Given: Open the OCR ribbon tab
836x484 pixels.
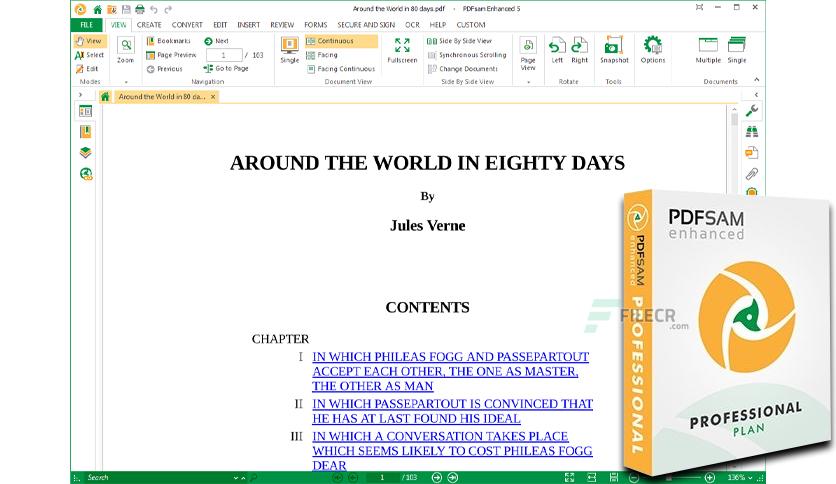Looking at the screenshot, I should (412, 25).
